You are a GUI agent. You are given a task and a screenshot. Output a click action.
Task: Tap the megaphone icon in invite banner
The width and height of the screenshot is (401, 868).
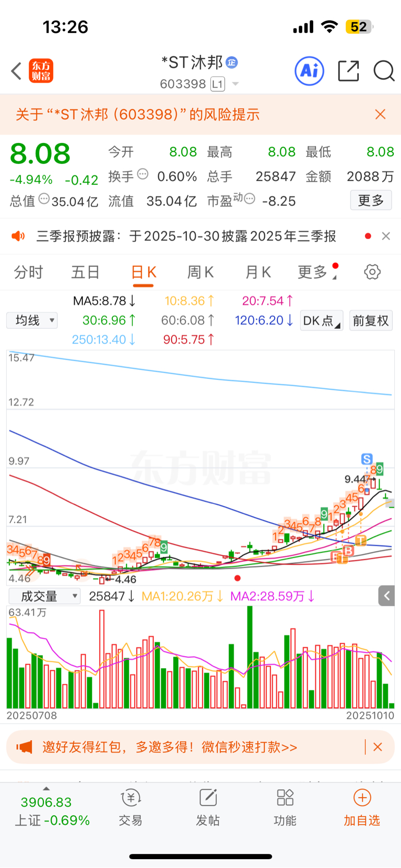point(24,747)
